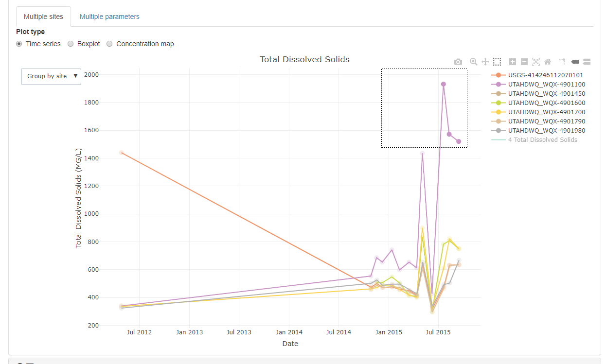Viewport: 606px width, 364px height.
Task: Show closest data on hover
Action: (574, 62)
